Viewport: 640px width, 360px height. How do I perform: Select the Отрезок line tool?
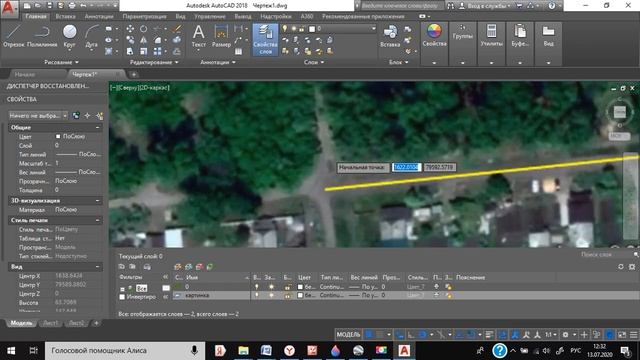13,36
